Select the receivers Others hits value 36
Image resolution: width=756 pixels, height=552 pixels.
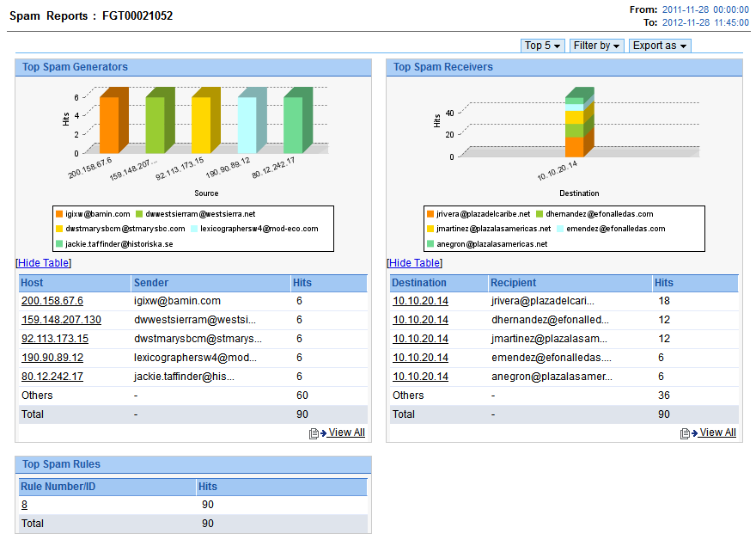664,396
